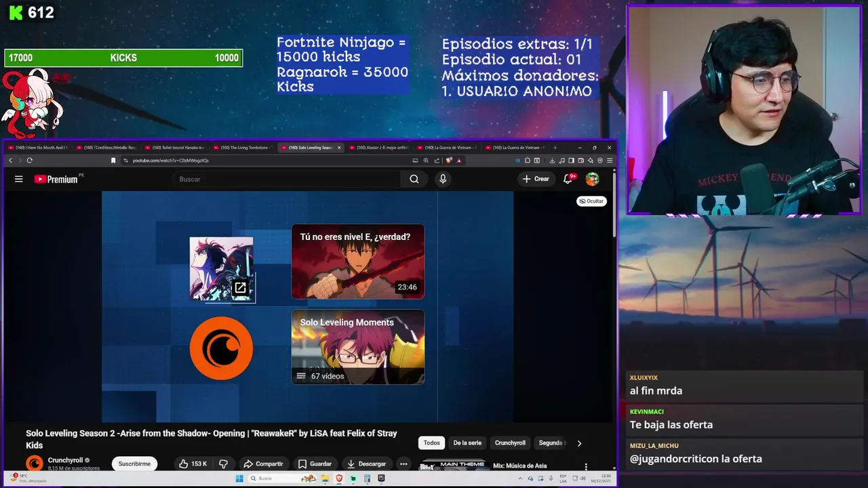
Task: Click the Crunchyroll channel circle on end screen
Action: click(x=221, y=348)
